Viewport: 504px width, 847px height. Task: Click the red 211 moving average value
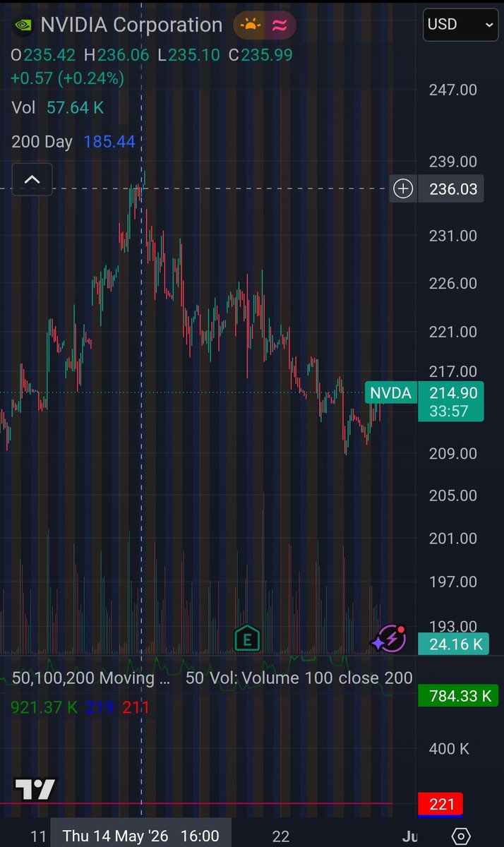tap(135, 707)
